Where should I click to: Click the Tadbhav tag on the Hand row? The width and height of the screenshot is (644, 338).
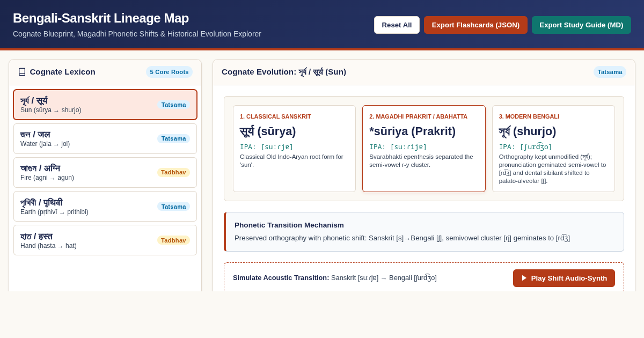(173, 240)
